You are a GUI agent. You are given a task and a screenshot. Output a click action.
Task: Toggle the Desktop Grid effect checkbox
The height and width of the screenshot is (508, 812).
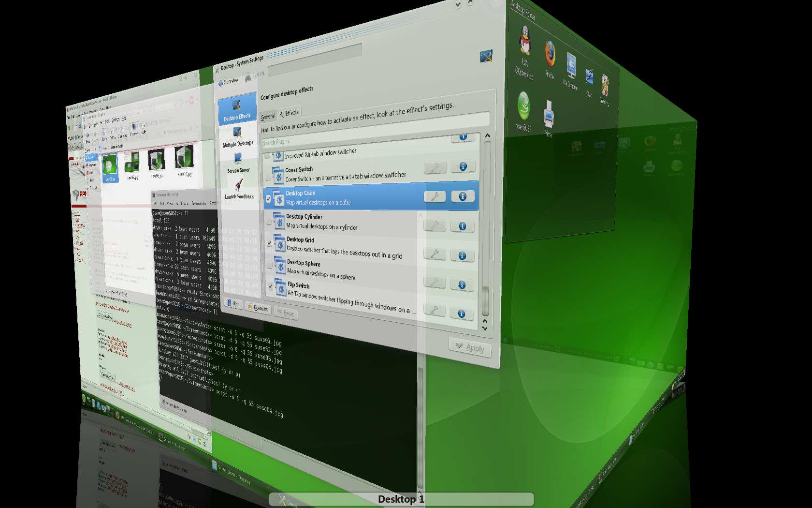269,244
